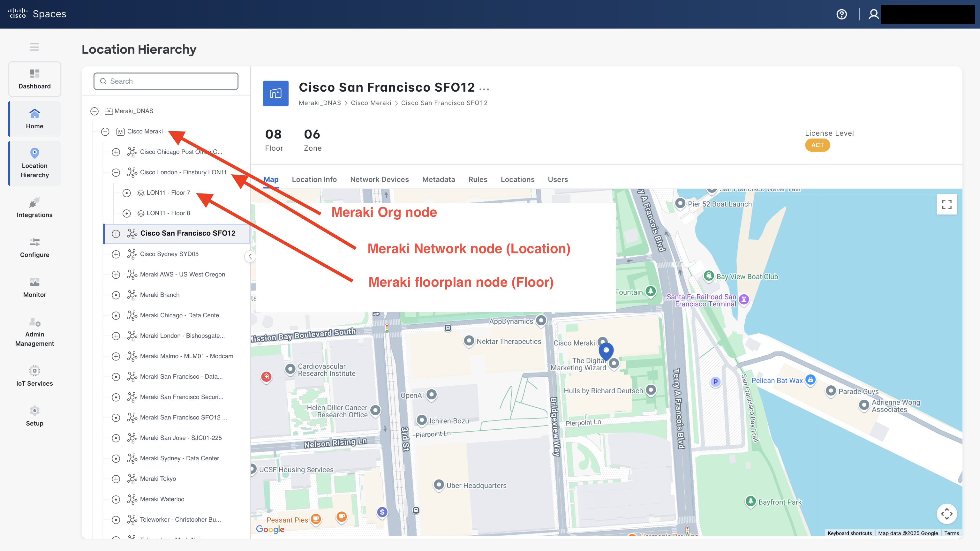Open Location Hierarchy from sidebar
Image resolution: width=980 pixels, height=551 pixels.
[x=34, y=163]
